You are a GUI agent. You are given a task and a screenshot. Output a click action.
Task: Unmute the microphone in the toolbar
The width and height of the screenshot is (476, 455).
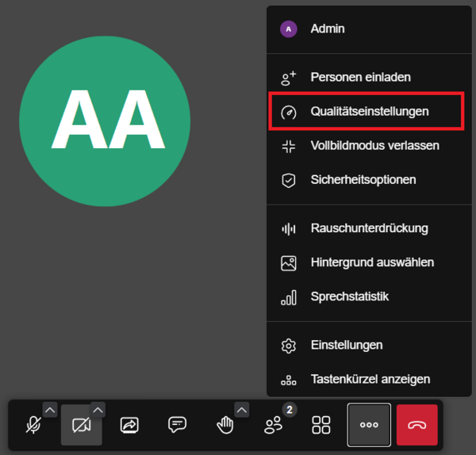click(33, 425)
